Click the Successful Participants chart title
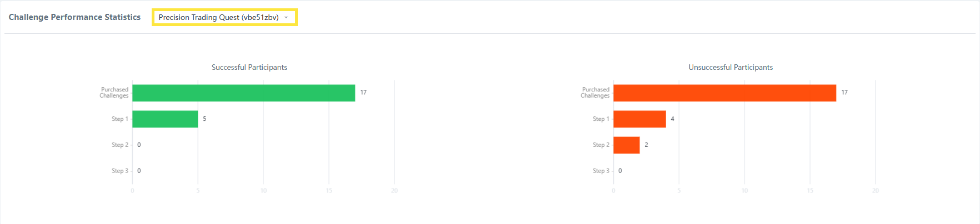Viewport: 980px width, 224px height. [249, 67]
